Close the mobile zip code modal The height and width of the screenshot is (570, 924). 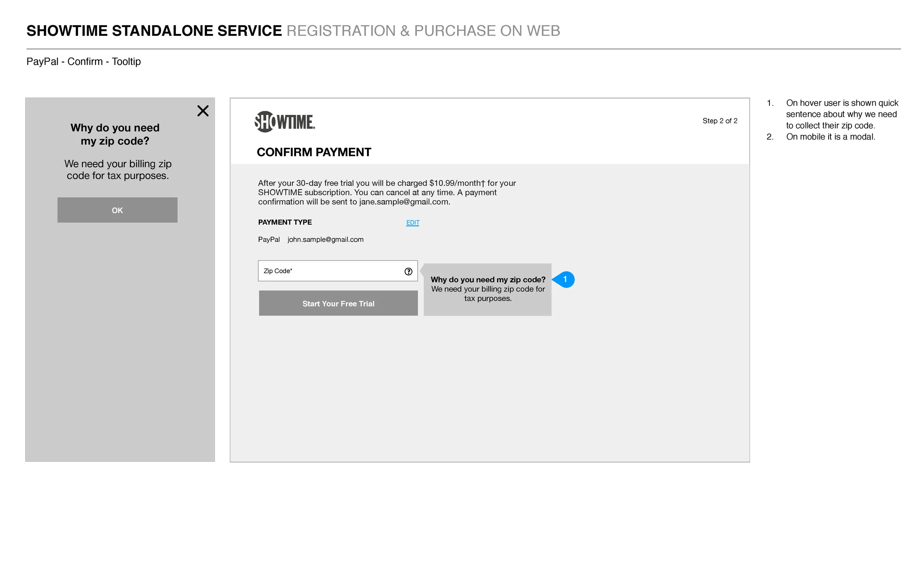203,111
